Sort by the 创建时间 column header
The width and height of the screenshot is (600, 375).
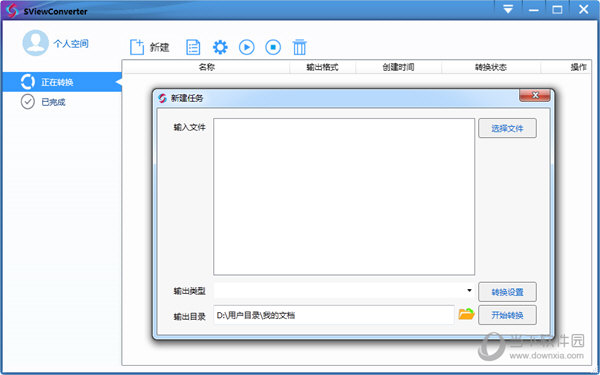(x=398, y=67)
